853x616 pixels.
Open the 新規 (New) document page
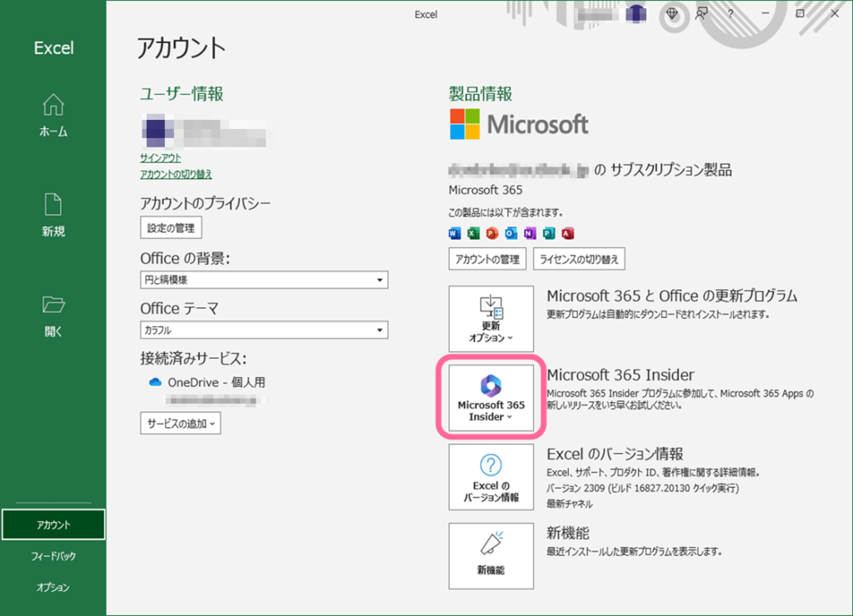point(53,216)
